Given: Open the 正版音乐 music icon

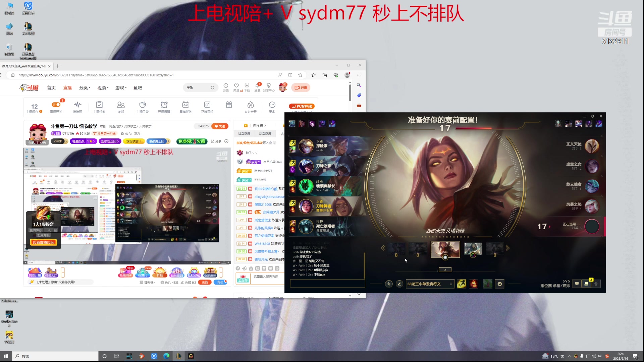Looking at the screenshot, I should pyautogui.click(x=207, y=105).
